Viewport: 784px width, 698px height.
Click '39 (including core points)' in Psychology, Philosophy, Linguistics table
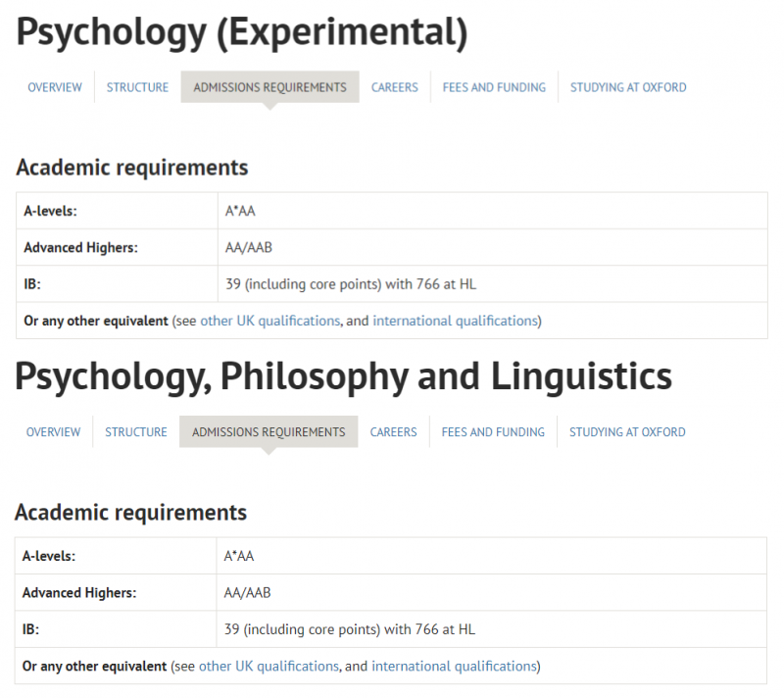tap(303, 629)
